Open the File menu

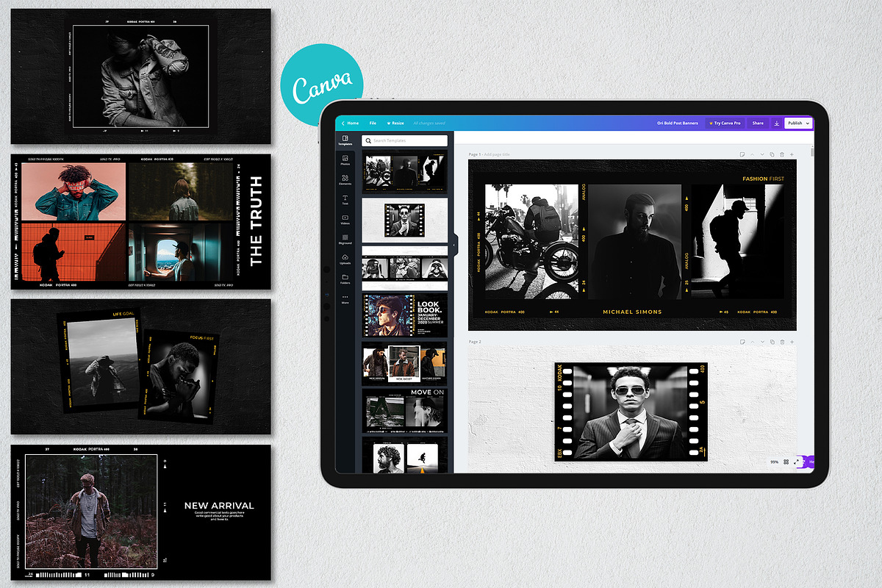[373, 123]
